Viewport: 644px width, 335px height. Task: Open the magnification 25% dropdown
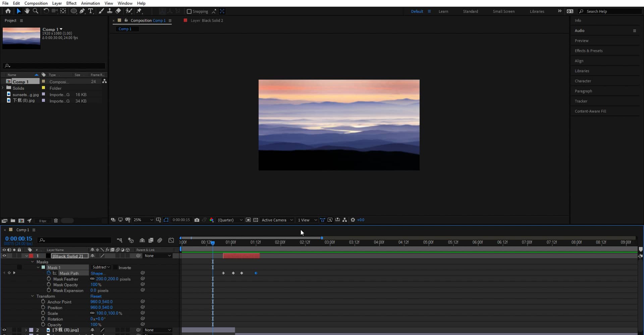click(x=143, y=220)
